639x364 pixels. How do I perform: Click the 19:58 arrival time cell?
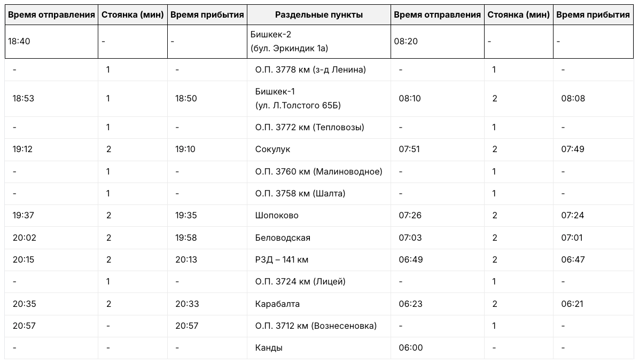pos(185,238)
